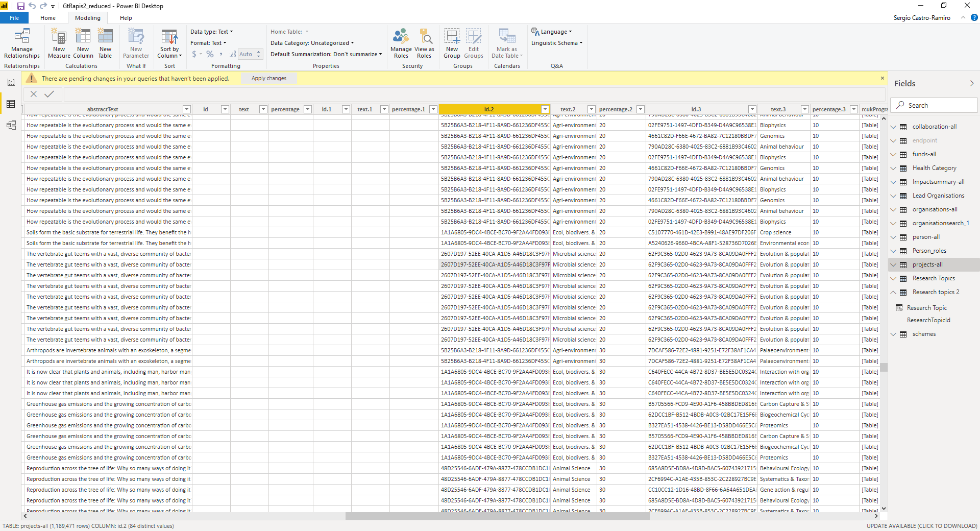Undo last action in title bar
This screenshot has width=980, height=531.
(x=32, y=6)
